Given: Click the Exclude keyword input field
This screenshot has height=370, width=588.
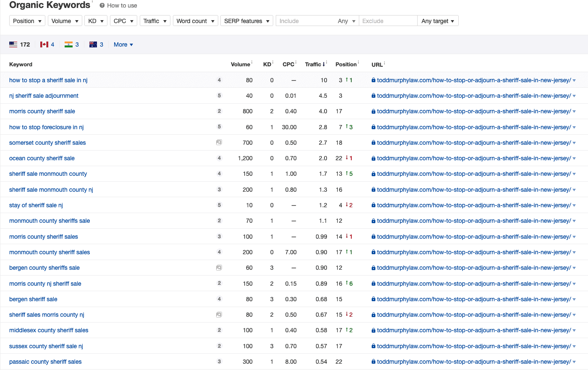Looking at the screenshot, I should [388, 21].
